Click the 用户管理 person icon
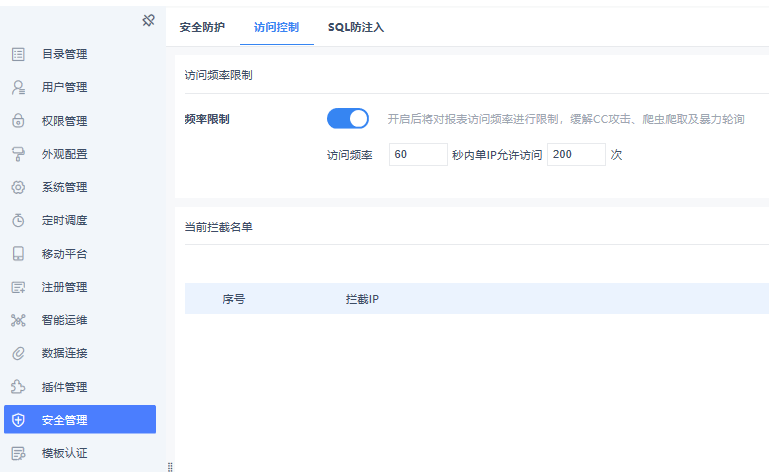Screen dimensions: 769x472 click(x=18, y=87)
